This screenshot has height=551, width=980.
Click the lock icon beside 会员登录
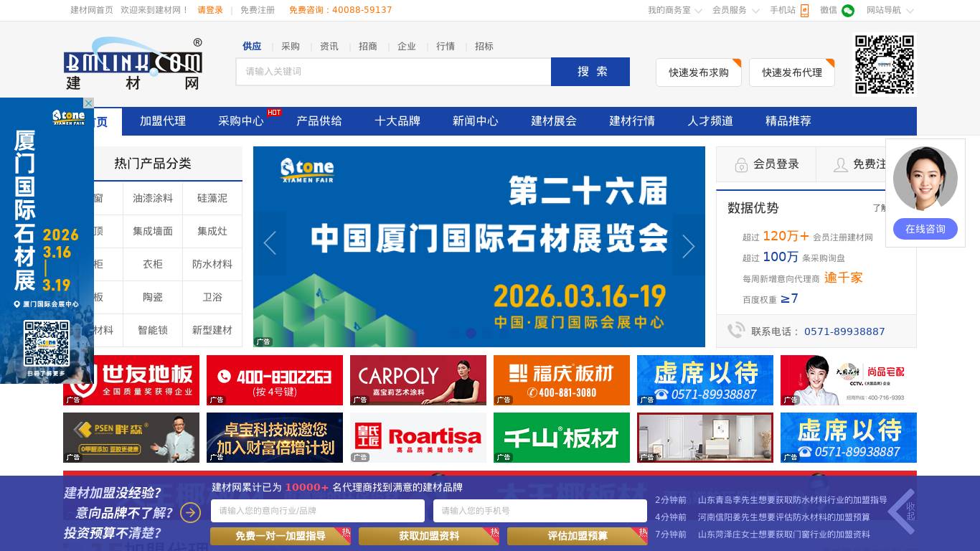click(x=741, y=164)
